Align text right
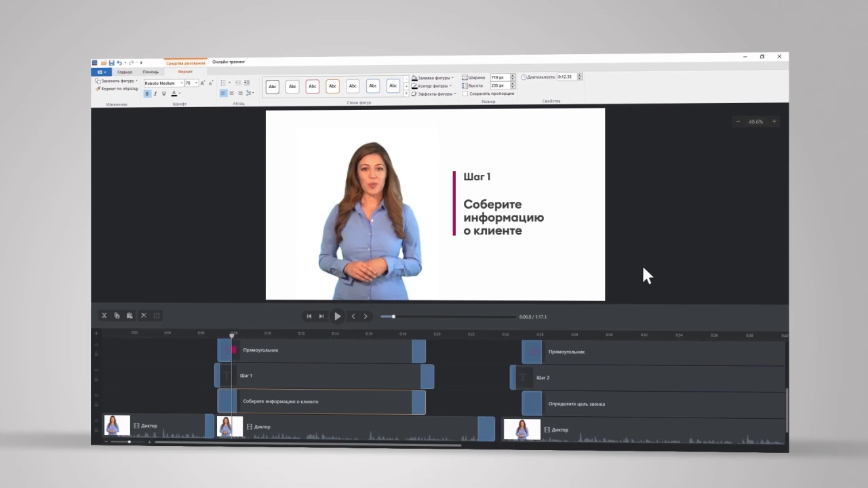 coord(239,94)
